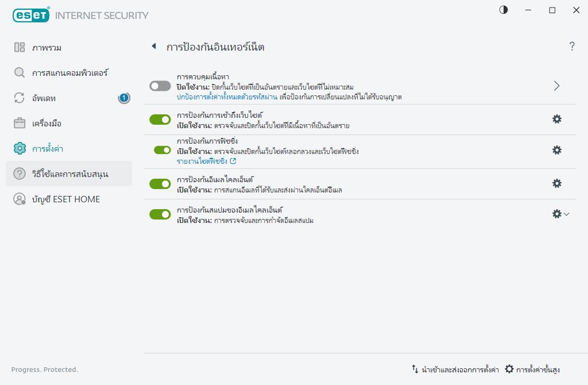Open the ภาพรวม overview section
Screen dimensions: 588x385
pos(47,47)
